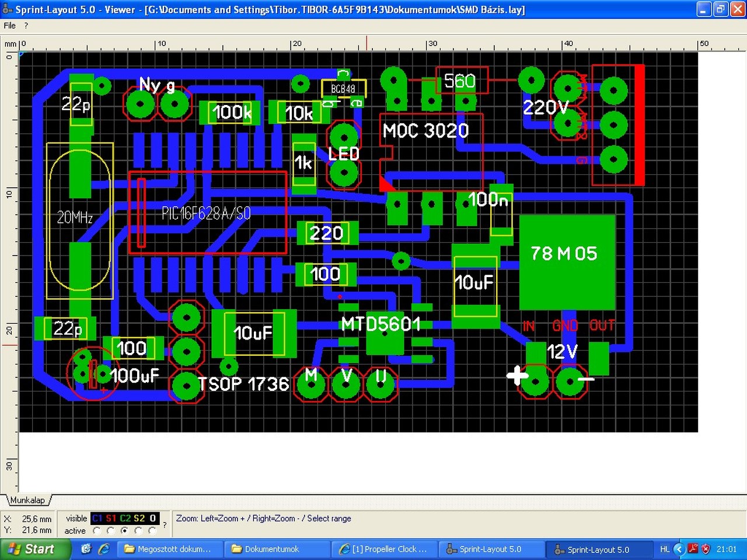The width and height of the screenshot is (747, 560).
Task: Click the red IN pin label
Action: tap(529, 326)
